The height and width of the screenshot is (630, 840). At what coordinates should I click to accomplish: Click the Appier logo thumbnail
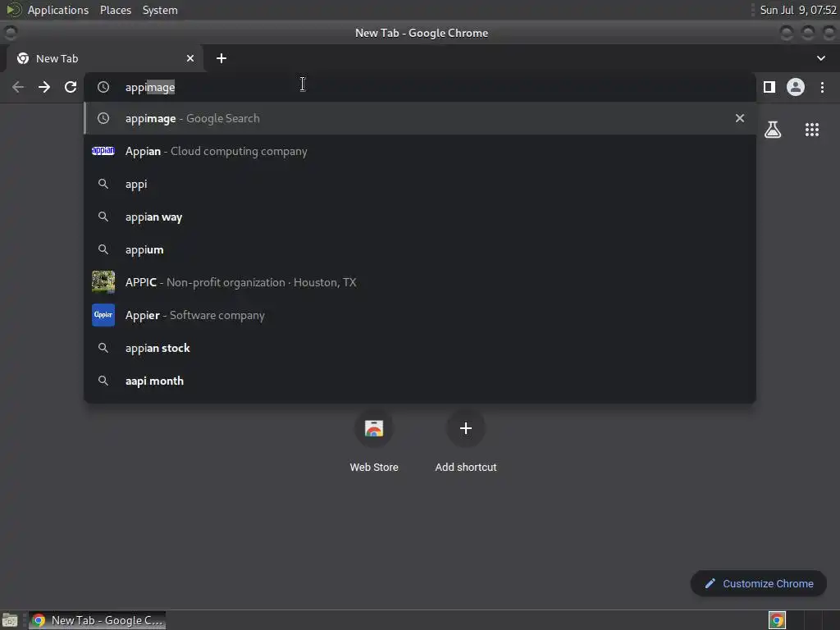(103, 315)
